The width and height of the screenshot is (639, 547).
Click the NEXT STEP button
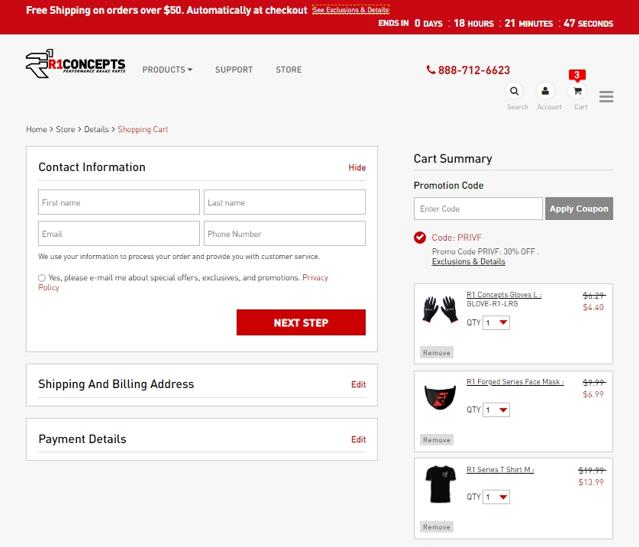point(301,322)
